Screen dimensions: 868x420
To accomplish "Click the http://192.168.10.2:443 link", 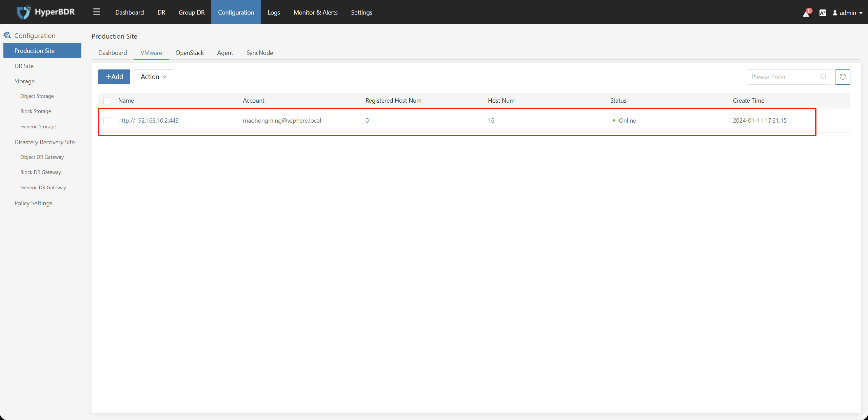I will point(149,121).
